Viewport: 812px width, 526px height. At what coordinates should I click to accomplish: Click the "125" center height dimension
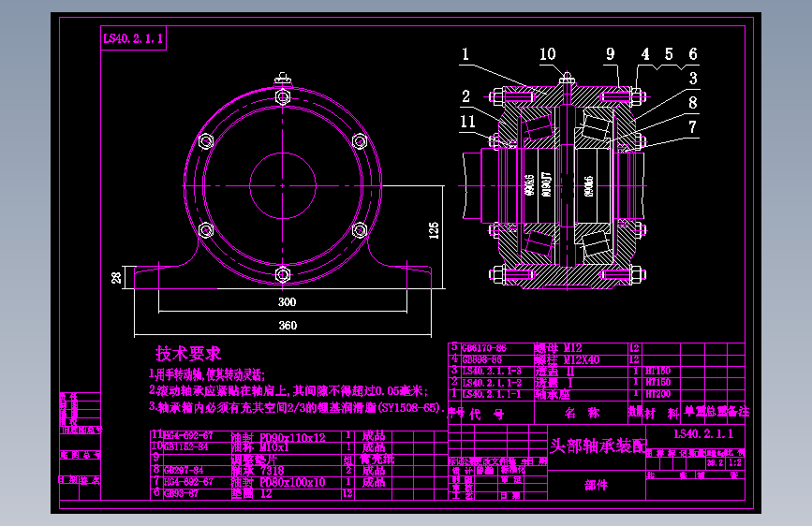(434, 230)
